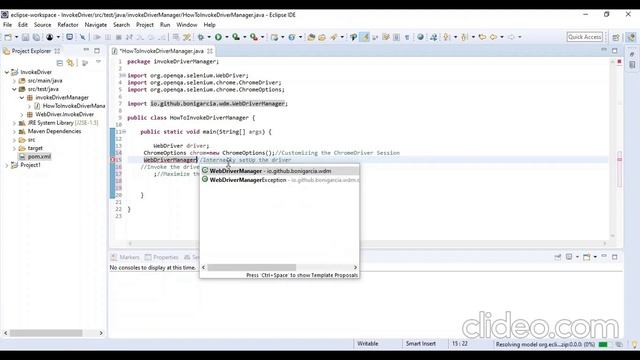The image size is (640, 360).
Task: Click the New Java Package toolbar icon
Action: [275, 37]
